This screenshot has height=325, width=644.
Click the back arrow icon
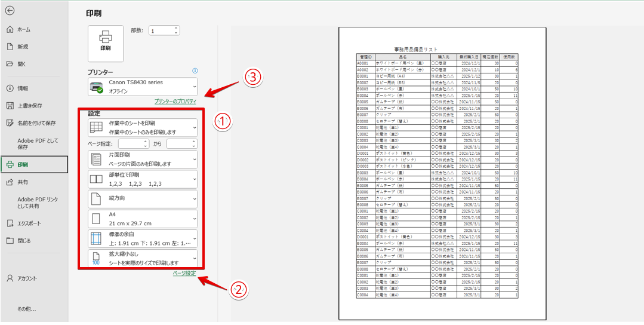pos(10,11)
